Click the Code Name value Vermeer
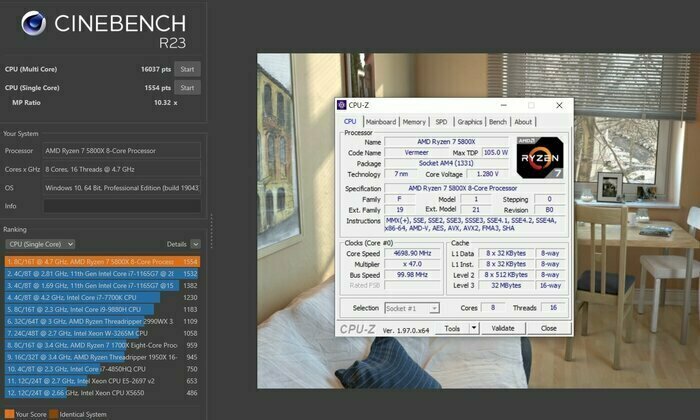The height and width of the screenshot is (420, 700). pos(417,153)
